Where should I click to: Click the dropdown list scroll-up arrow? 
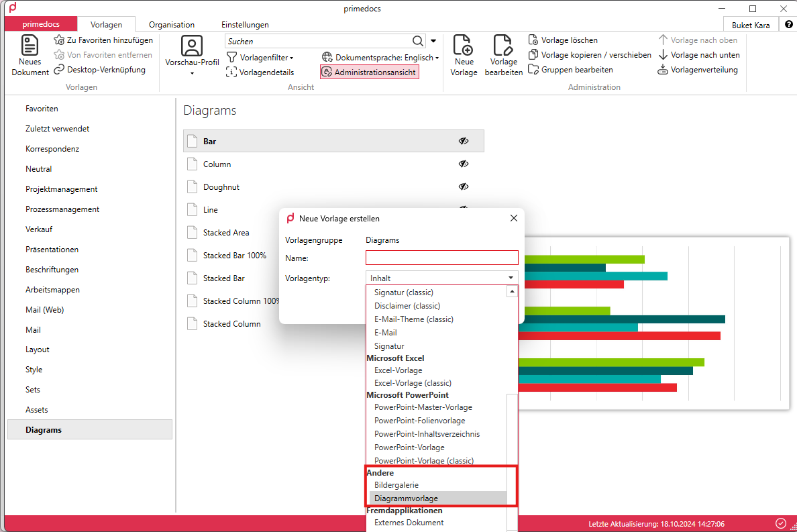[512, 292]
